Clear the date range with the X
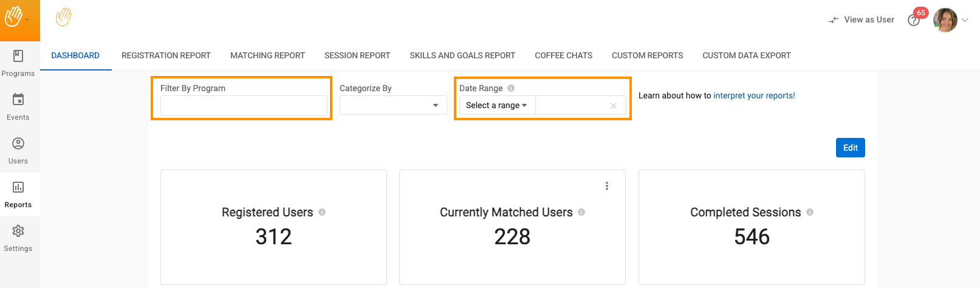This screenshot has width=980, height=288. (614, 106)
